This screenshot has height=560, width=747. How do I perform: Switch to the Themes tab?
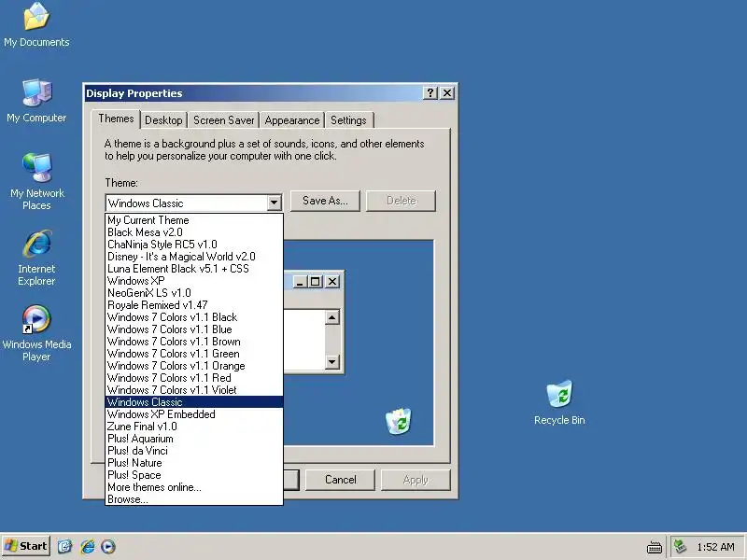tap(116, 119)
